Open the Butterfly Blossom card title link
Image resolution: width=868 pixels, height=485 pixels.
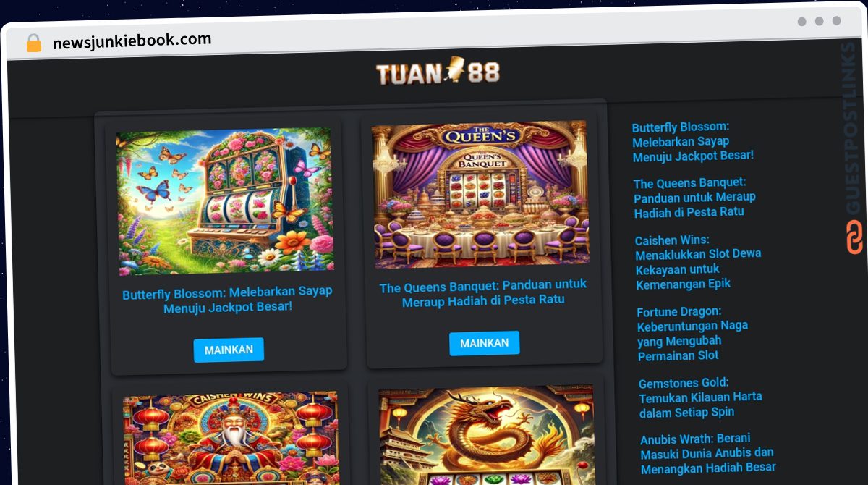228,300
